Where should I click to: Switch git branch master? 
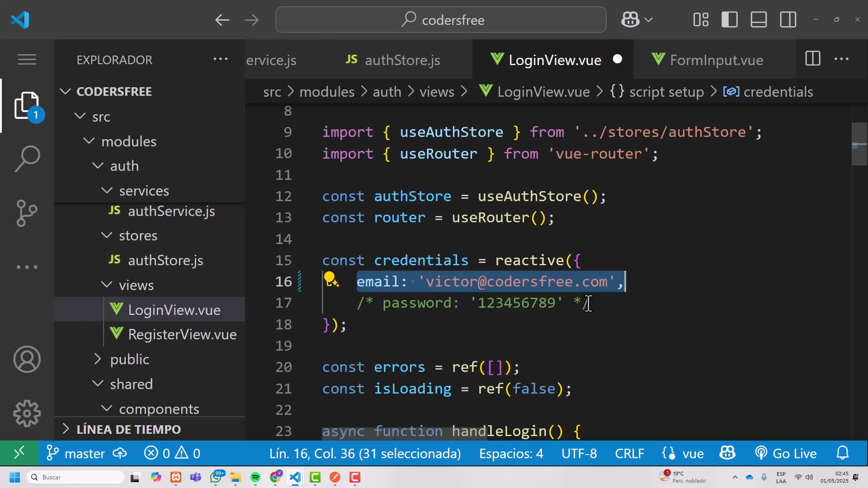(x=76, y=453)
